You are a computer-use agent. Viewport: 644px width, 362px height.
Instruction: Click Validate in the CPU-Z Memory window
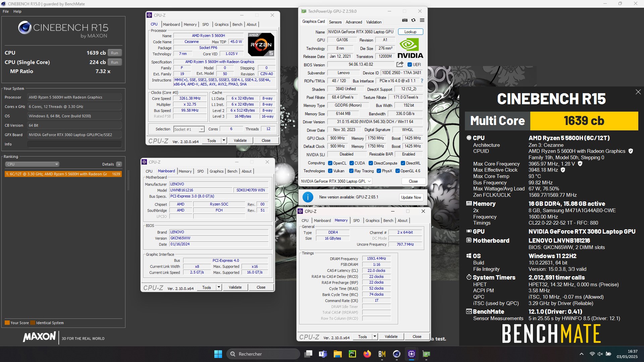click(391, 337)
